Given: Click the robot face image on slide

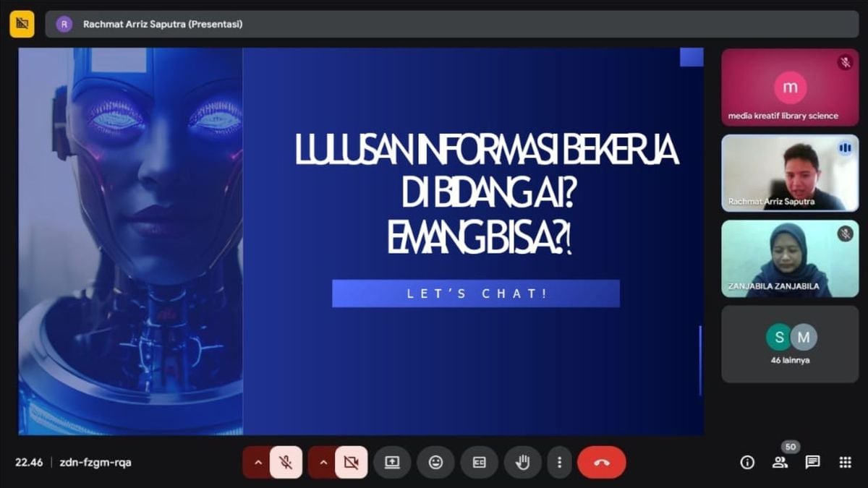Looking at the screenshot, I should click(x=131, y=241).
